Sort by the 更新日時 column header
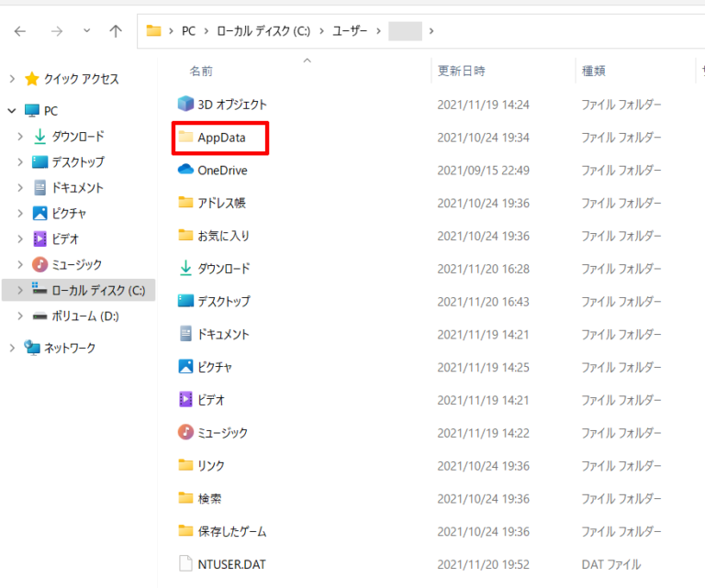This screenshot has width=705, height=588. tap(461, 71)
